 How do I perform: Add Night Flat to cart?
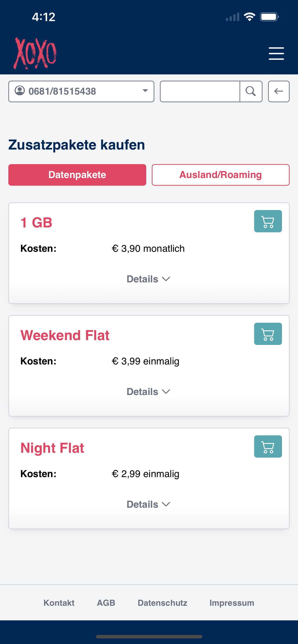[x=268, y=447]
